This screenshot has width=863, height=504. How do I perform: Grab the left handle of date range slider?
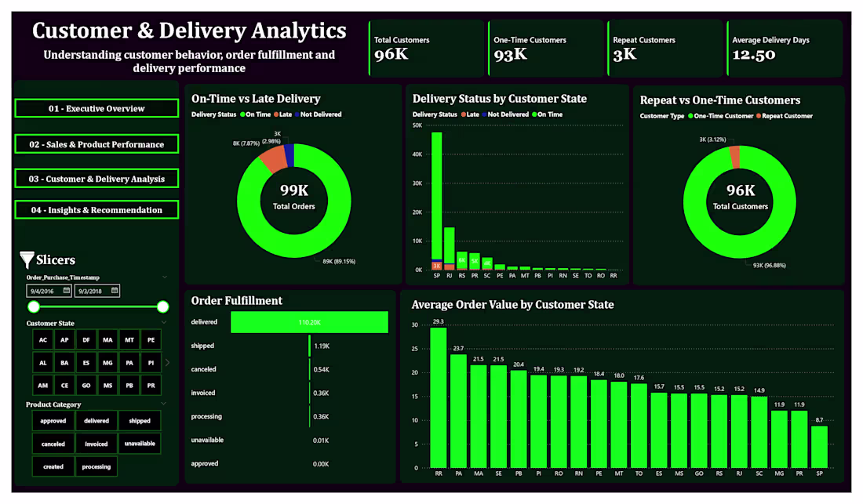click(34, 306)
